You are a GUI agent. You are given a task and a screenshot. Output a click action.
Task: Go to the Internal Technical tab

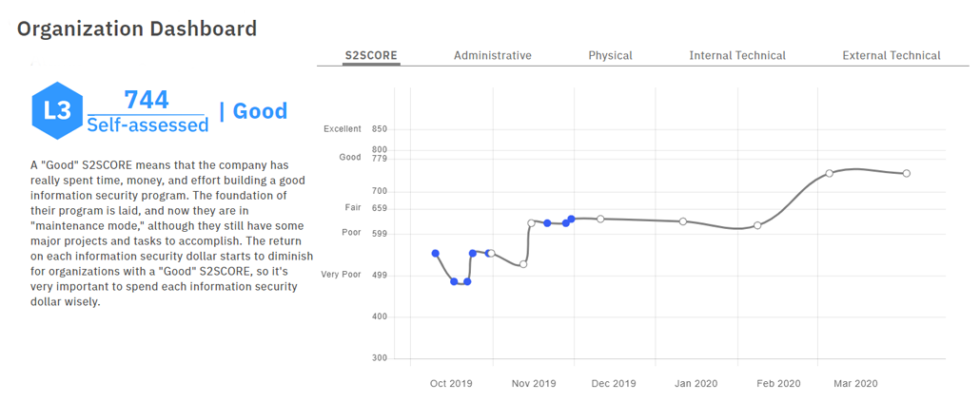click(x=737, y=55)
